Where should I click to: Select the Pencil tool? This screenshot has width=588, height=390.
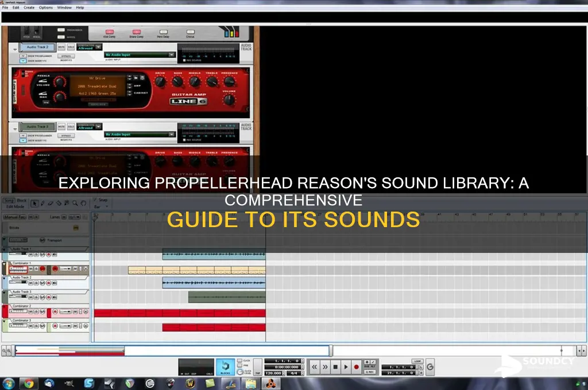(42, 204)
